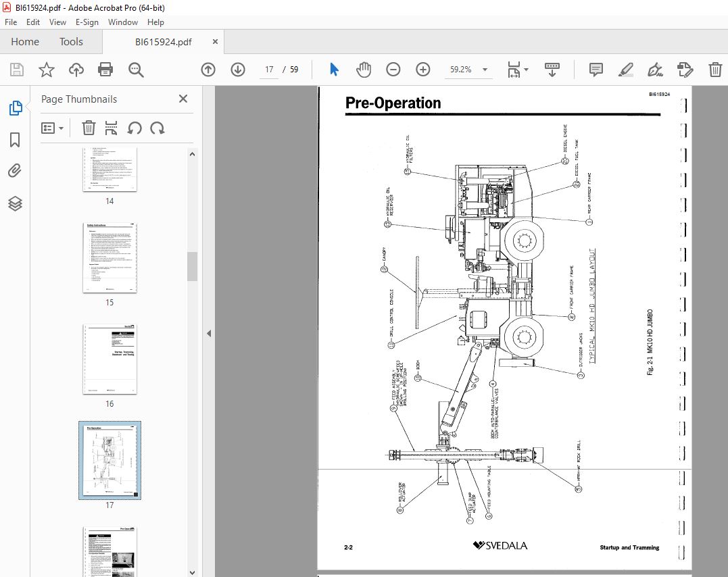Screen dimensions: 728x577
Task: Collapse the navigation pane with the left arrow
Action: click(x=209, y=333)
